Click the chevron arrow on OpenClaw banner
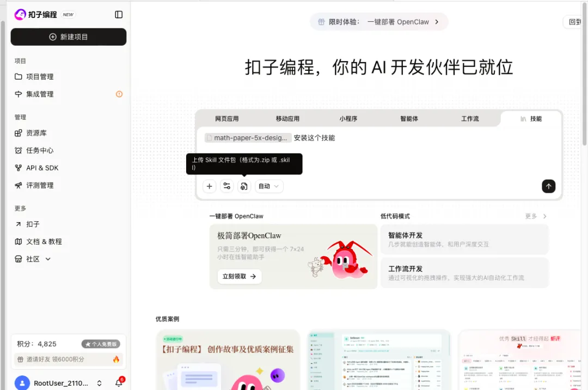588x390 pixels. click(x=437, y=22)
